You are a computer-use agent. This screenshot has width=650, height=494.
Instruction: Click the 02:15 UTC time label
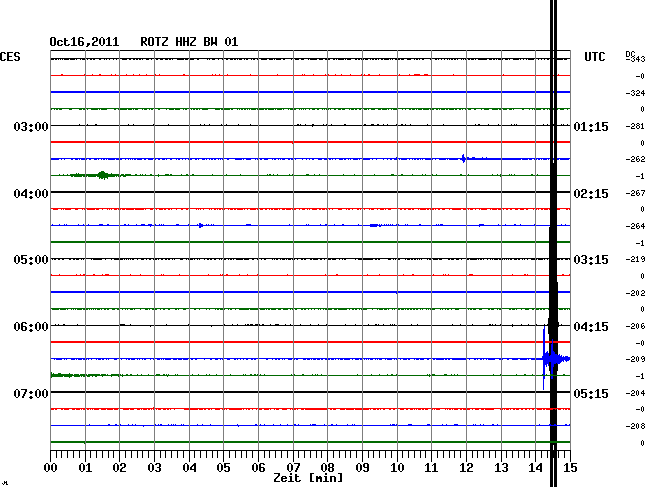[591, 194]
